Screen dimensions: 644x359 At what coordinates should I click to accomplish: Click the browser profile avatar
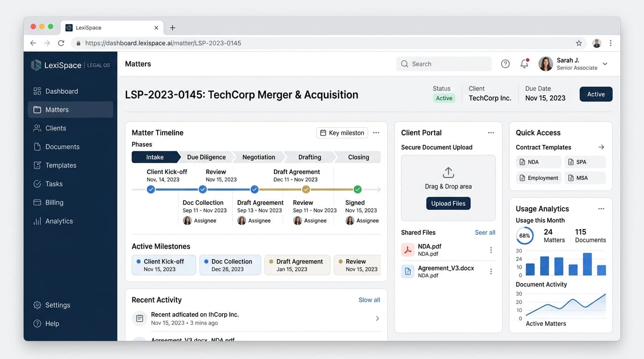coord(597,43)
